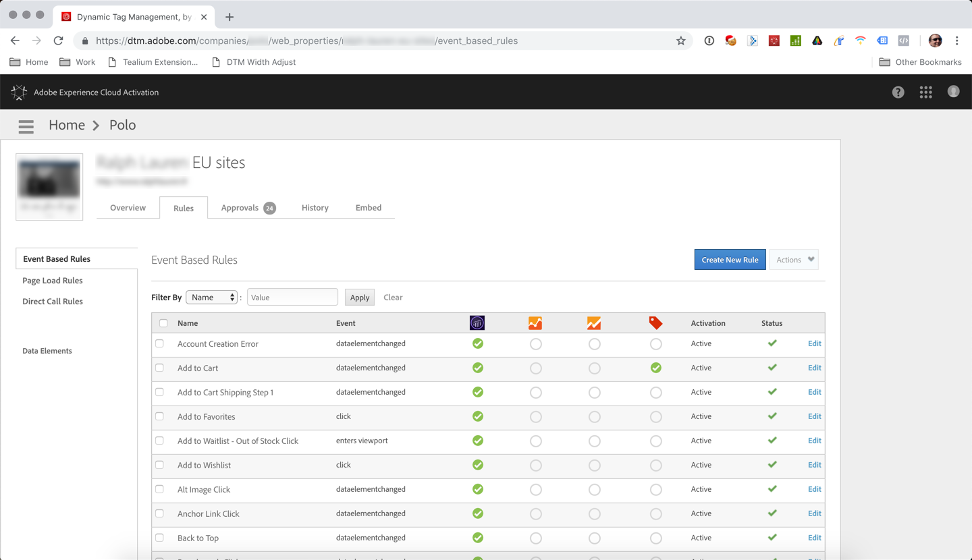Go to the History tab
Screen dimensions: 972x560
[x=315, y=208]
